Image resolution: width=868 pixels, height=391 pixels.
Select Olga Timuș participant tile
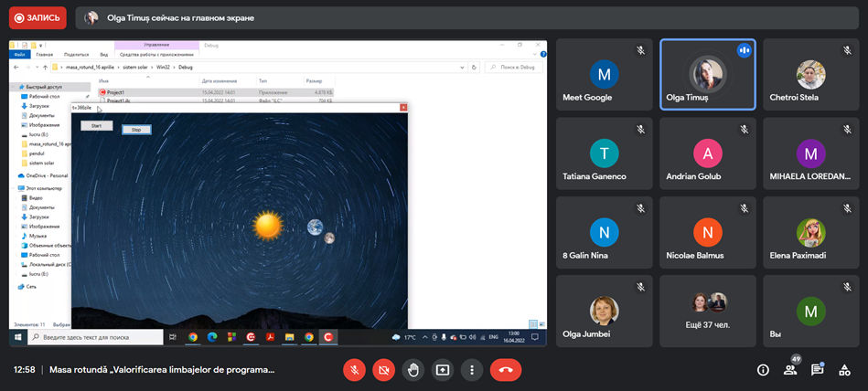click(707, 74)
